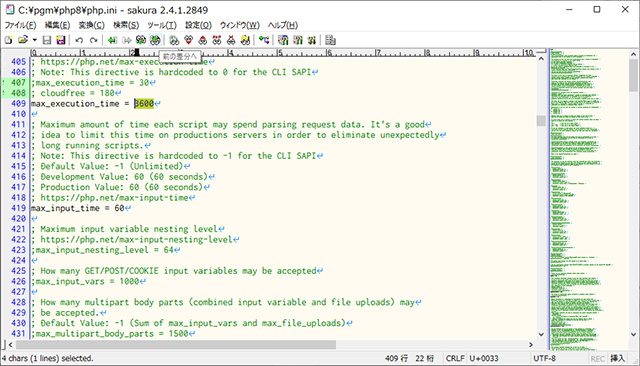640x366 pixels.
Task: Click the minimap pane's scrollbar thumb
Action: coord(633,75)
